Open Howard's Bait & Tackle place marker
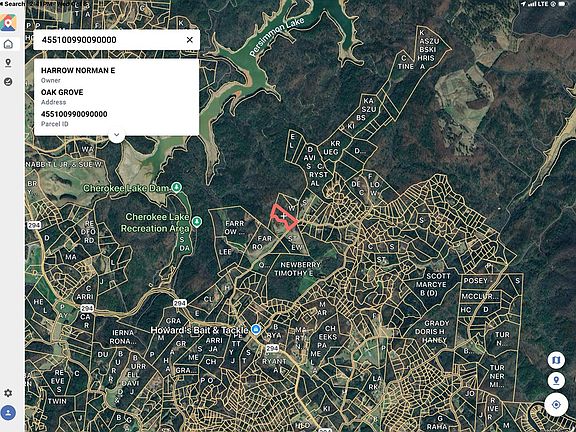The height and width of the screenshot is (432, 576). (x=256, y=330)
